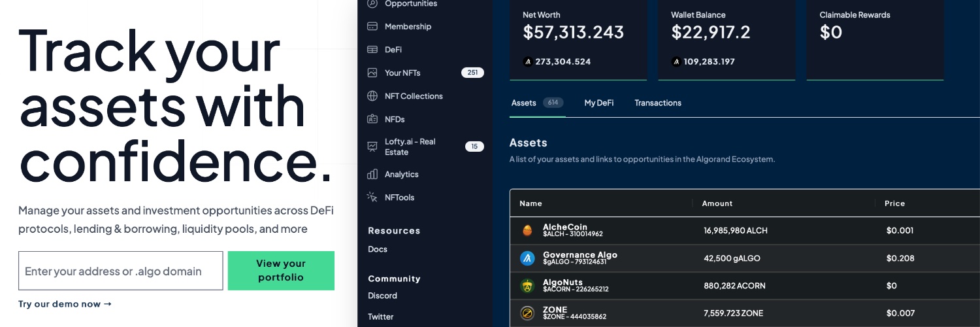The image size is (980, 327).
Task: Click the 15 badge next to Lofty.ai
Action: (x=474, y=146)
